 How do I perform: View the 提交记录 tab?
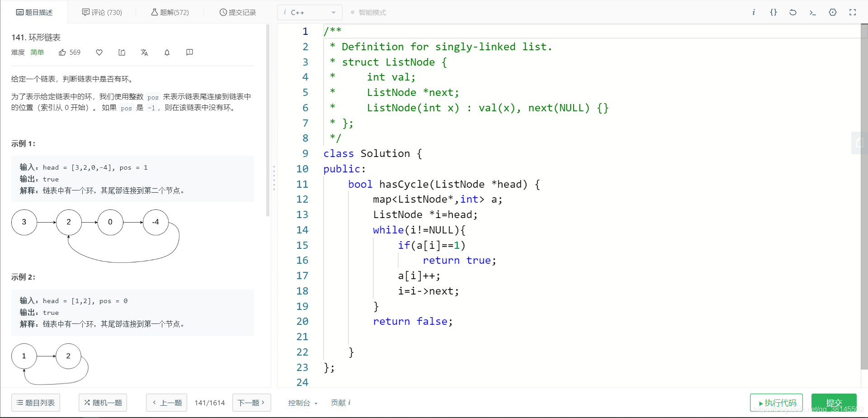tap(238, 12)
